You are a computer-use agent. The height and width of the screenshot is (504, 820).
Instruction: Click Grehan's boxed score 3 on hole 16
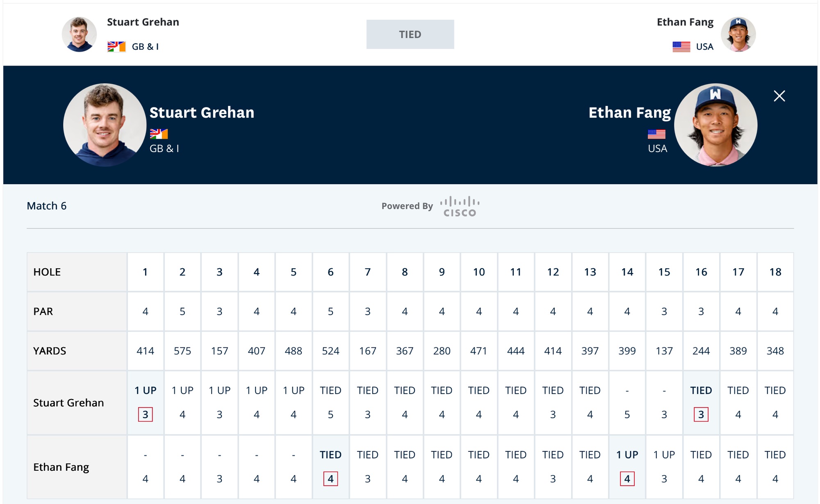701,414
